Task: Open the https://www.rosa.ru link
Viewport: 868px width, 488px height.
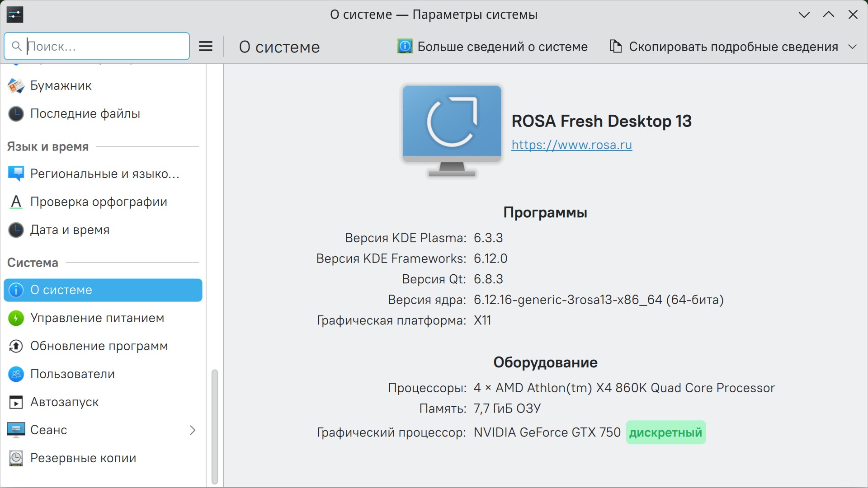Action: click(571, 145)
